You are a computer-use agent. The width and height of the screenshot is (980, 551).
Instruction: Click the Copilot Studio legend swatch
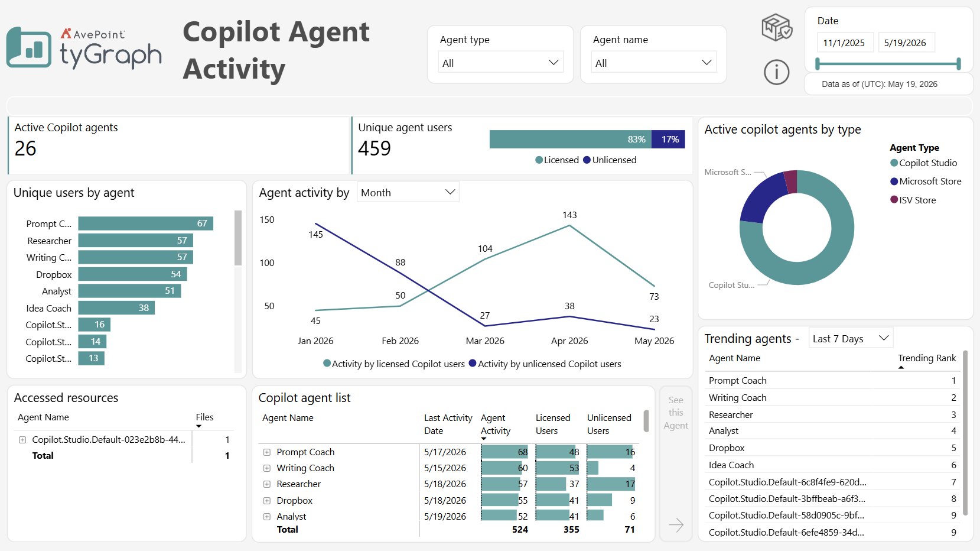tap(894, 163)
